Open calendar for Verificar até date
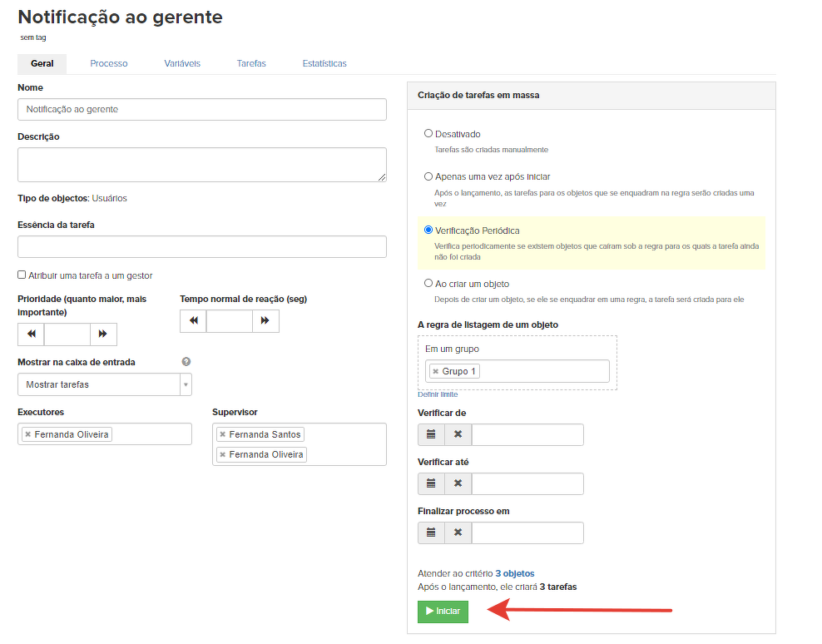 coord(431,484)
